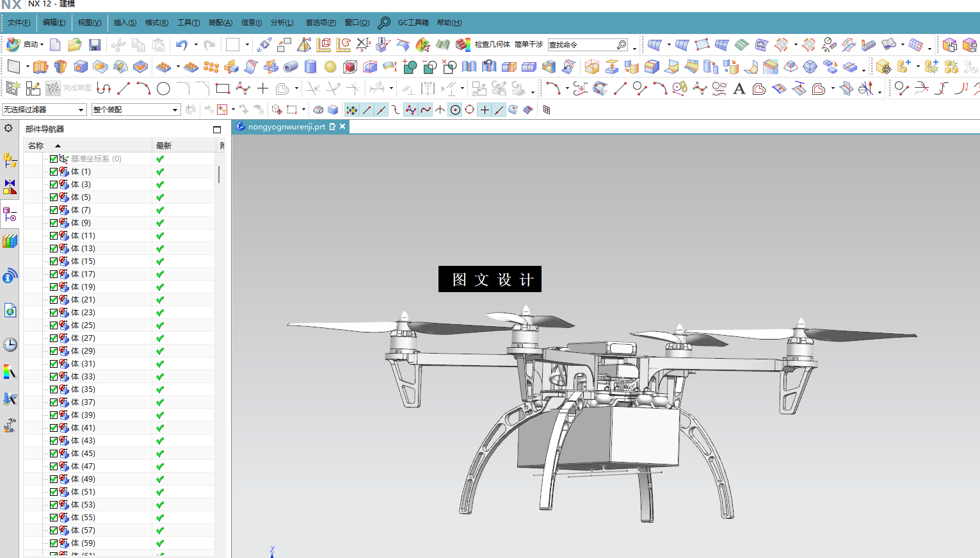Click the part navigator vertical scrollbar
This screenshot has width=980, height=558.
[219, 174]
